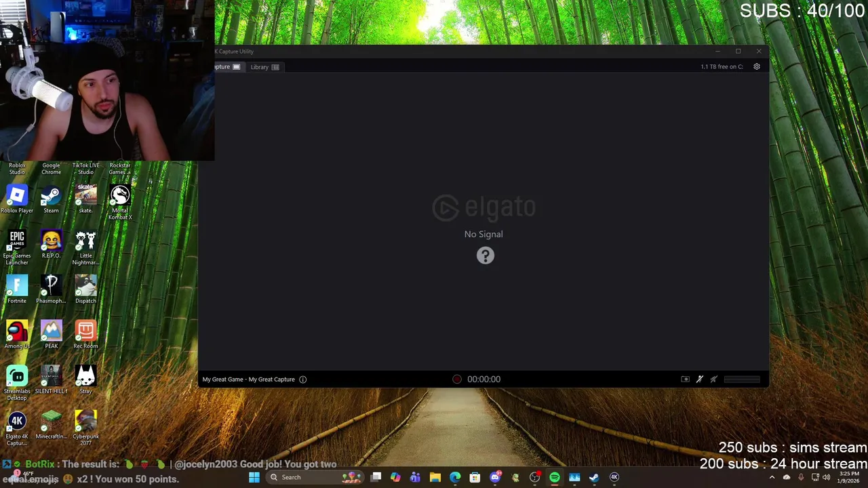Open Elgato 4K Capture desktop icon

tap(17, 428)
